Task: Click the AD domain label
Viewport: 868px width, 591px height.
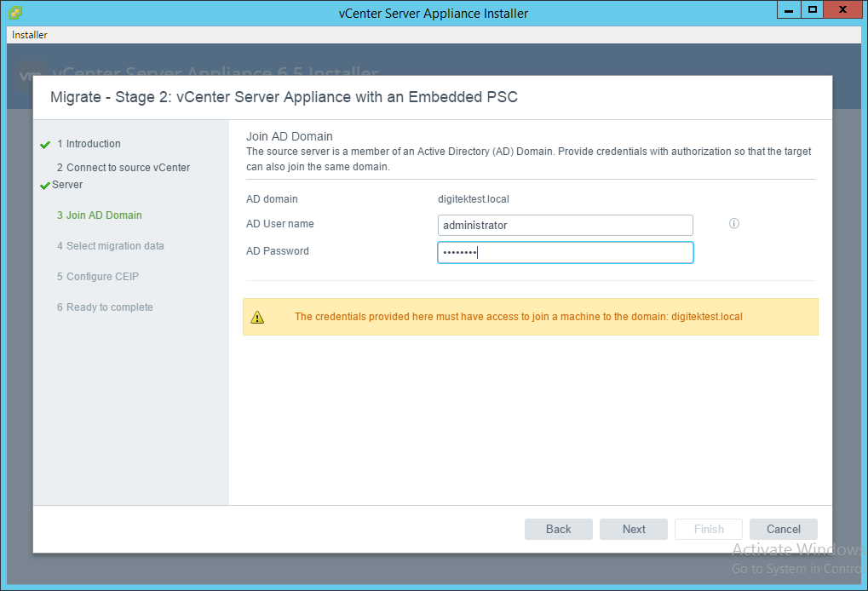Action: [272, 199]
